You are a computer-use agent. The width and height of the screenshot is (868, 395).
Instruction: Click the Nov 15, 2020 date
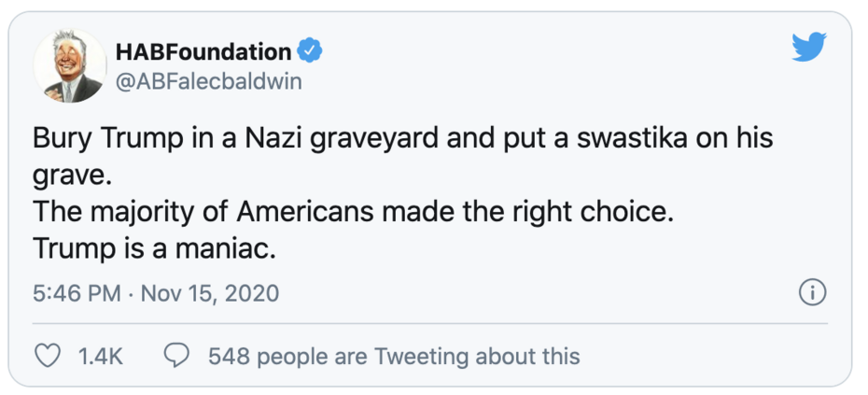(x=210, y=293)
